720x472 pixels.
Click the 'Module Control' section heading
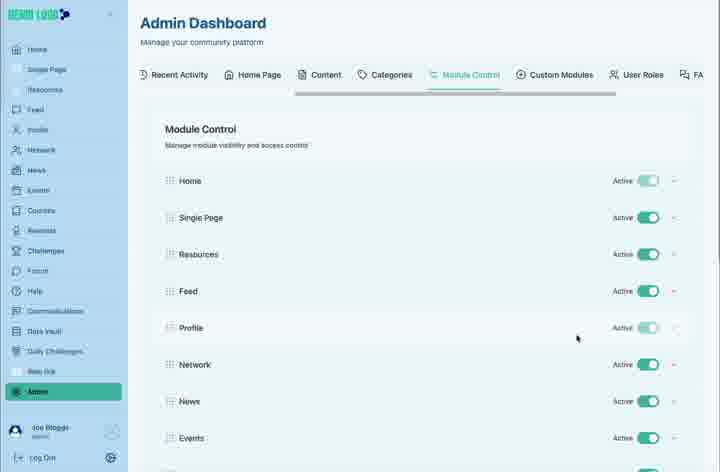(x=201, y=129)
